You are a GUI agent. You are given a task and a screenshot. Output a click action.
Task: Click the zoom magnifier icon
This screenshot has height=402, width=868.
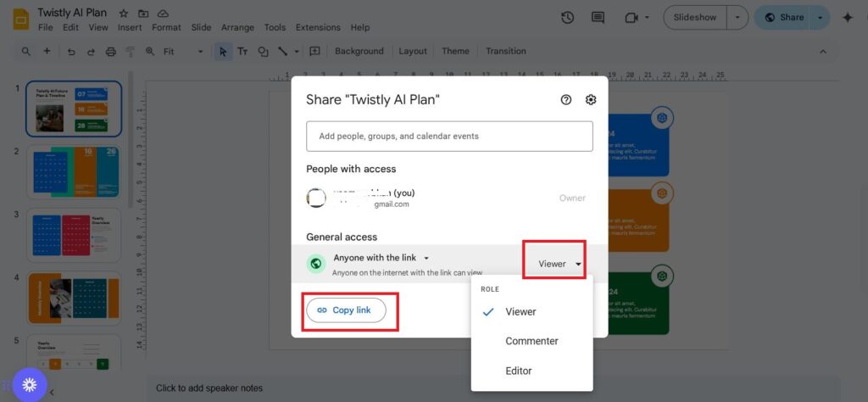click(150, 52)
